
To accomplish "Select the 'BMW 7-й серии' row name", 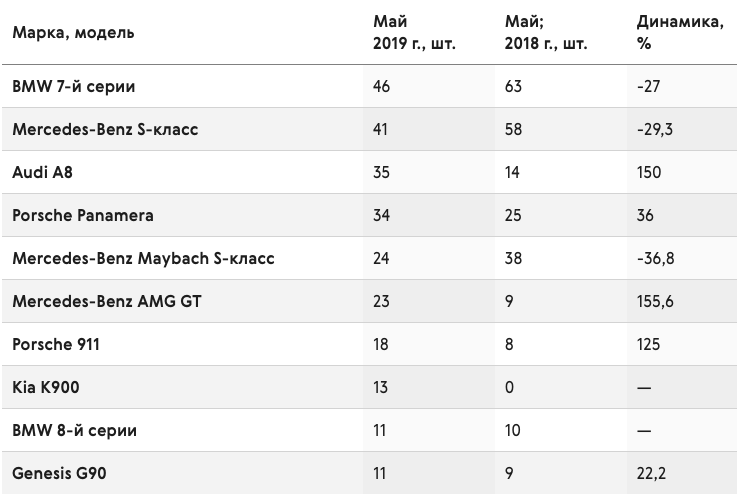I will (74, 86).
